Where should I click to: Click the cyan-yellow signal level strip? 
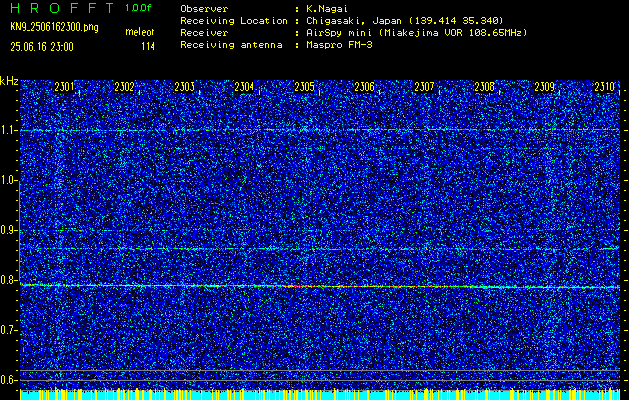[x=320, y=394]
